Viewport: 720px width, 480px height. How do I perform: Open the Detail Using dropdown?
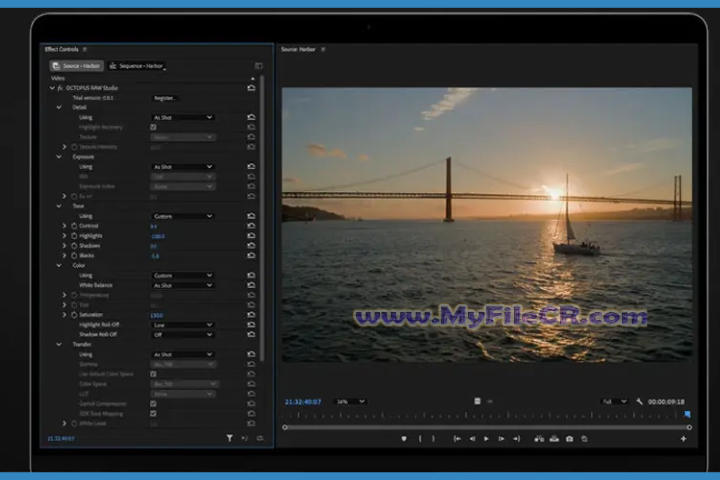183,118
